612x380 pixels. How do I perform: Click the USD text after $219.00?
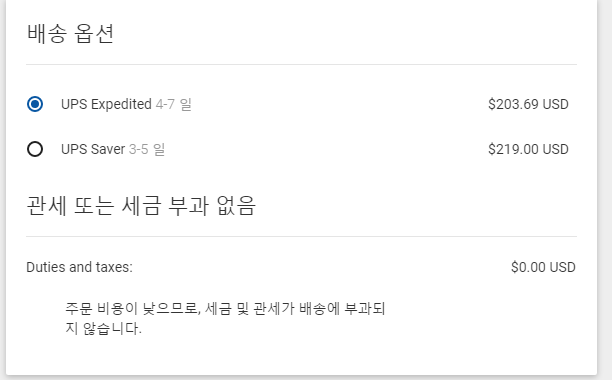coord(556,149)
